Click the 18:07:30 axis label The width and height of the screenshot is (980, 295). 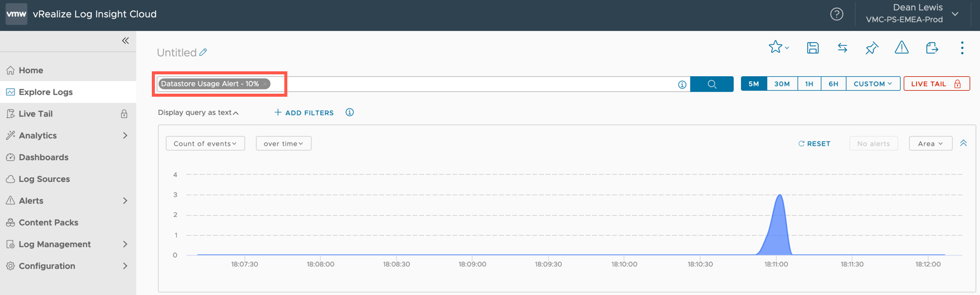(x=244, y=264)
